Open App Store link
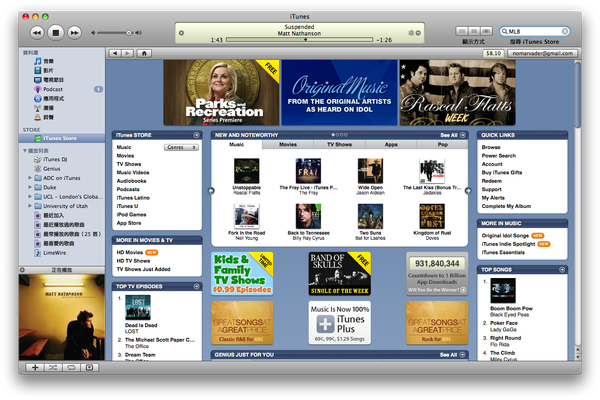 point(129,223)
